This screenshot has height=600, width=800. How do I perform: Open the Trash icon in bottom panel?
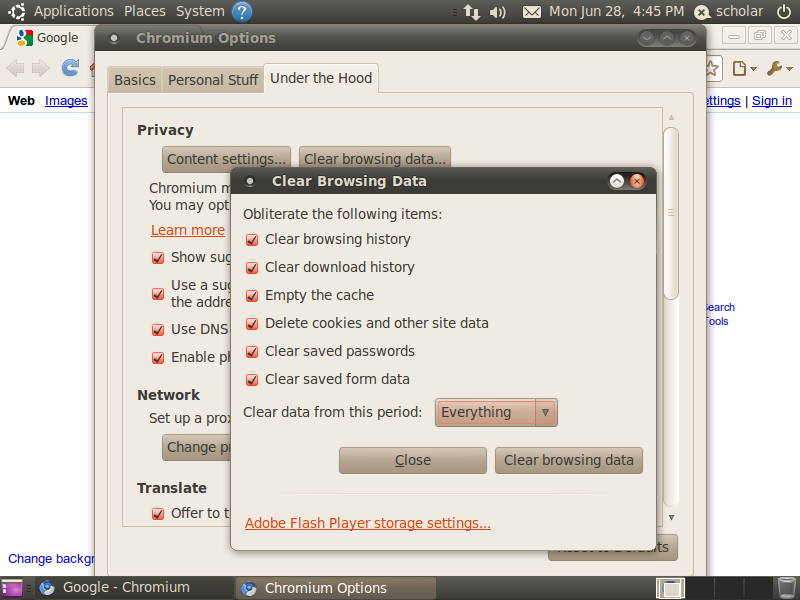tap(786, 588)
